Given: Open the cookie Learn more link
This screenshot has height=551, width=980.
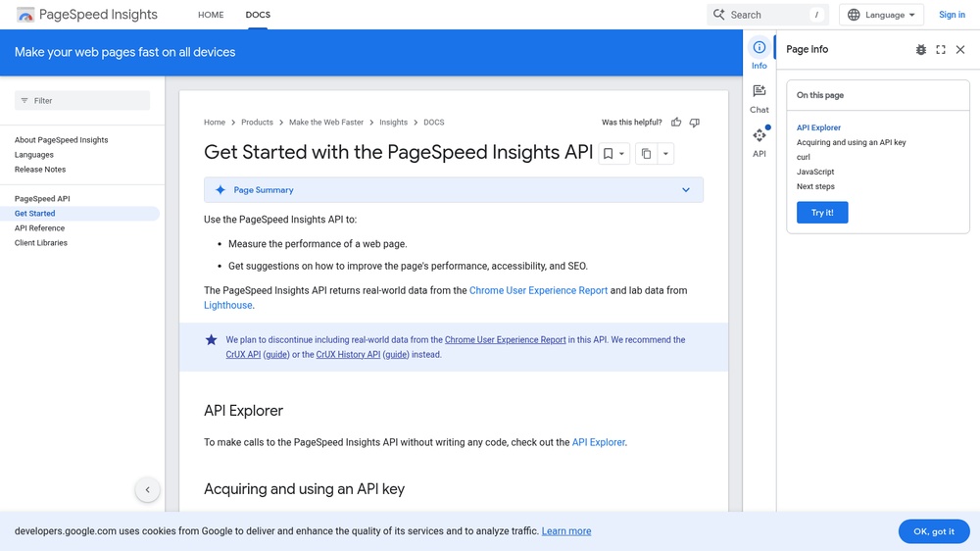Looking at the screenshot, I should click(566, 531).
